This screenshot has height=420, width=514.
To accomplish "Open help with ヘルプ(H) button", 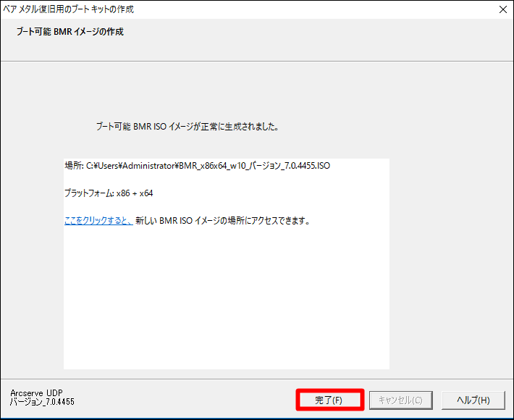I will click(x=473, y=400).
